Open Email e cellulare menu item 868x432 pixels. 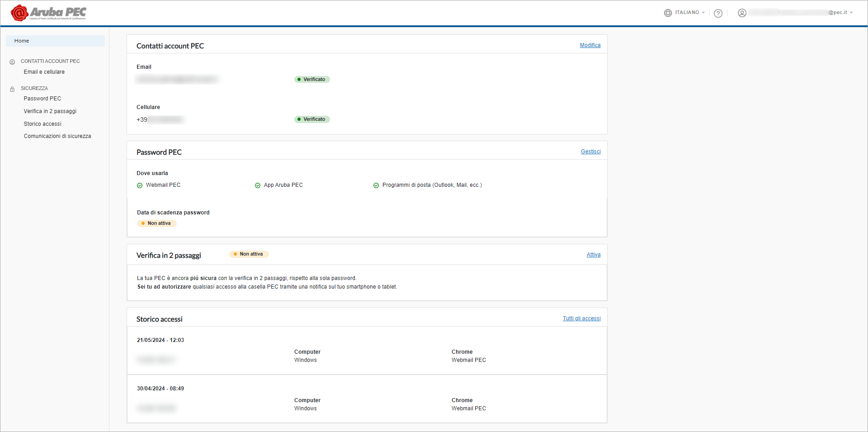pyautogui.click(x=44, y=72)
